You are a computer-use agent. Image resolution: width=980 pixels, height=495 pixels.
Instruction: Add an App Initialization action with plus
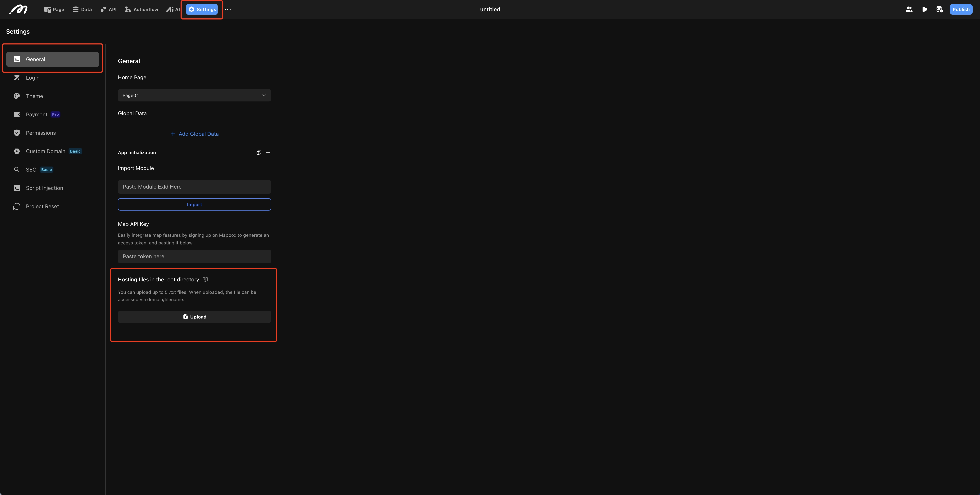[x=268, y=152]
